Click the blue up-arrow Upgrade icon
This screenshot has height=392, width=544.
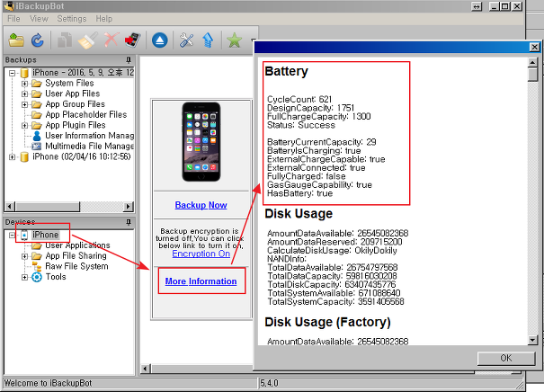tap(208, 40)
